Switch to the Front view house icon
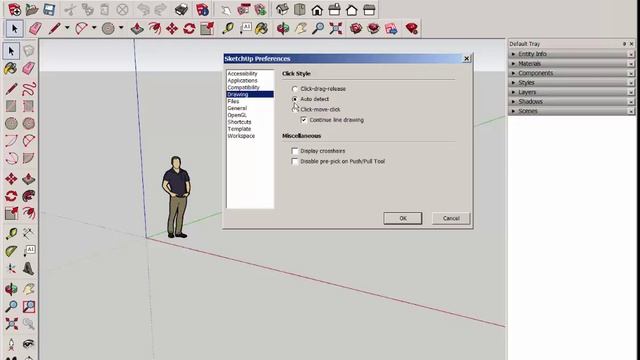This screenshot has width=640, height=360. click(x=317, y=9)
